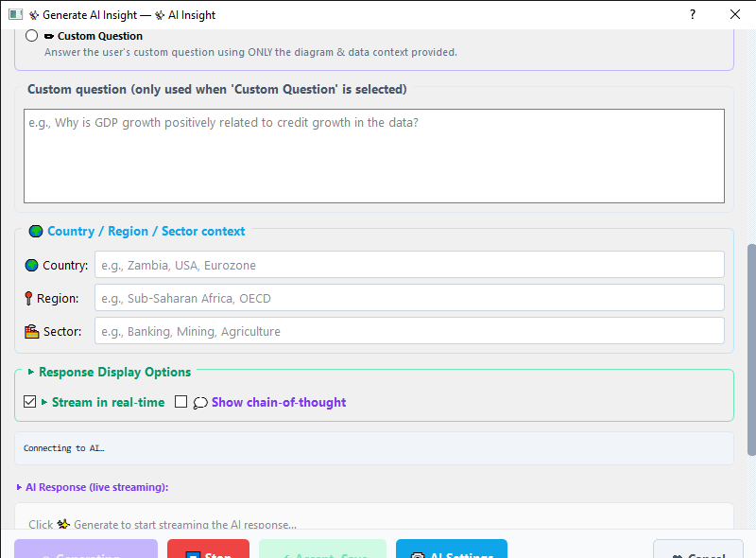
Task: Click the globe icon in context section header
Action: 36,231
